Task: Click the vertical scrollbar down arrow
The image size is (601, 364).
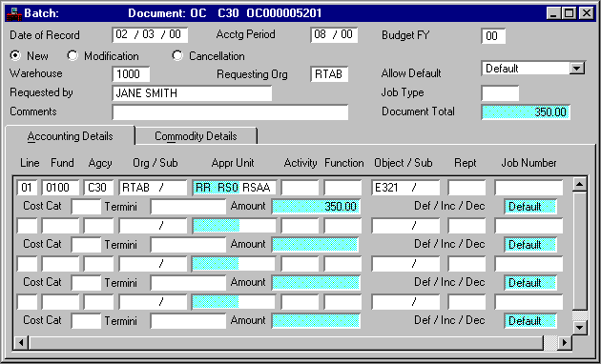Action: pyautogui.click(x=580, y=327)
